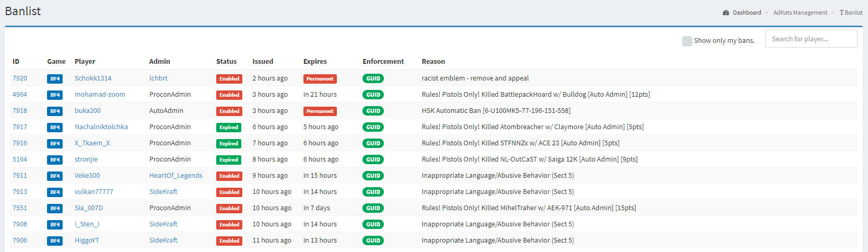The image size is (868, 252).
Task: Click Permanent expiry badge for Schokk1314
Action: [x=320, y=79]
